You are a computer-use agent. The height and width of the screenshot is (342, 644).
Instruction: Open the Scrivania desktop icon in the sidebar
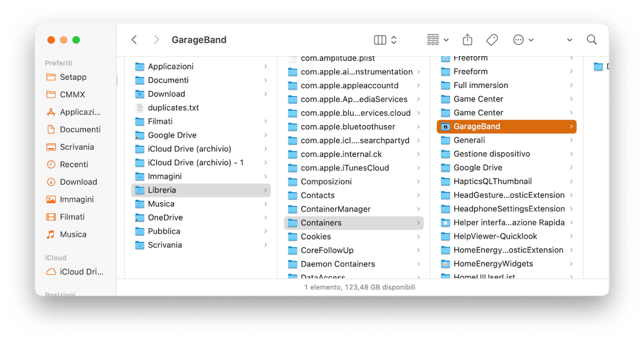51,147
